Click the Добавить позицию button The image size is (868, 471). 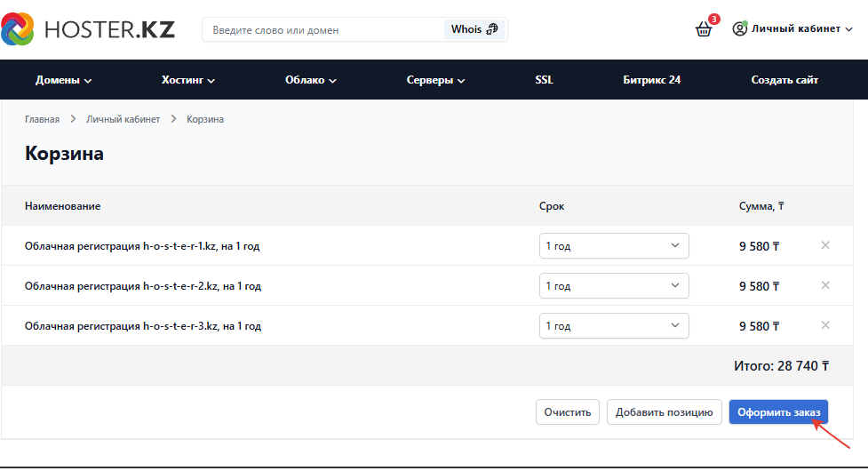(x=664, y=411)
